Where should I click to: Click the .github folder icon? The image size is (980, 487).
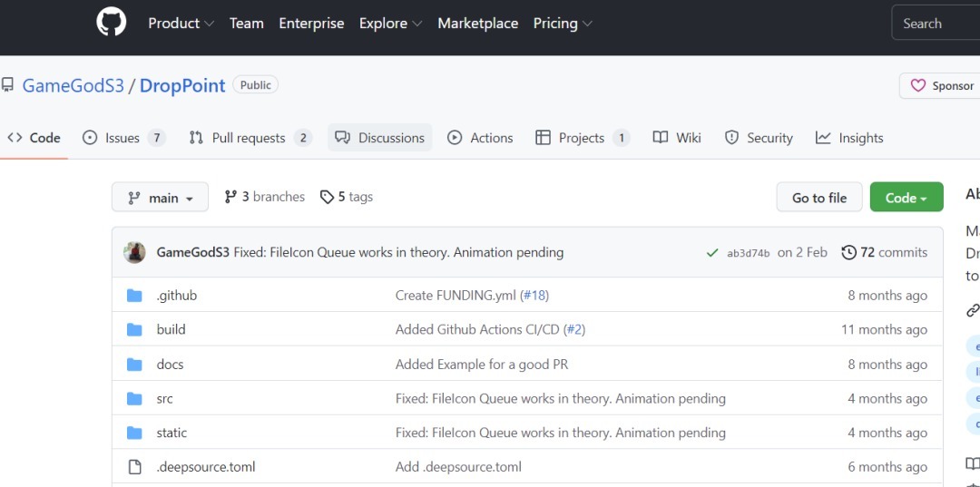pos(134,296)
